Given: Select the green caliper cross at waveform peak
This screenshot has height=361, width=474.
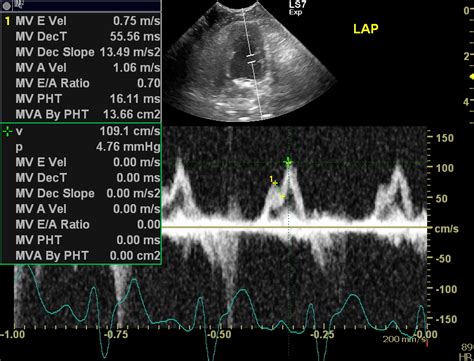Looking at the screenshot, I should click(x=288, y=163).
